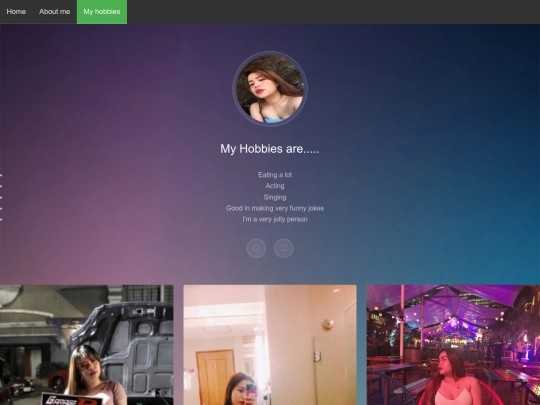The width and height of the screenshot is (540, 405).
Task: Click 'Good in making very funny jokes'
Action: click(275, 208)
